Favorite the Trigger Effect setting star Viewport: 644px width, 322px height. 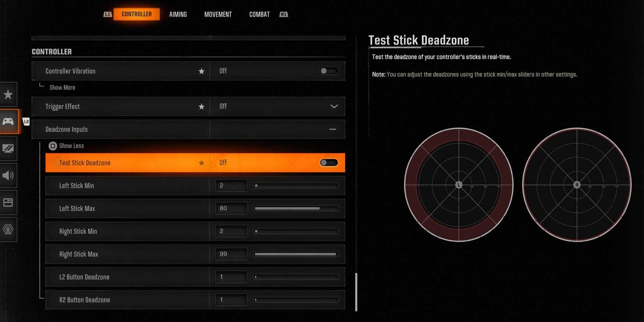click(201, 107)
